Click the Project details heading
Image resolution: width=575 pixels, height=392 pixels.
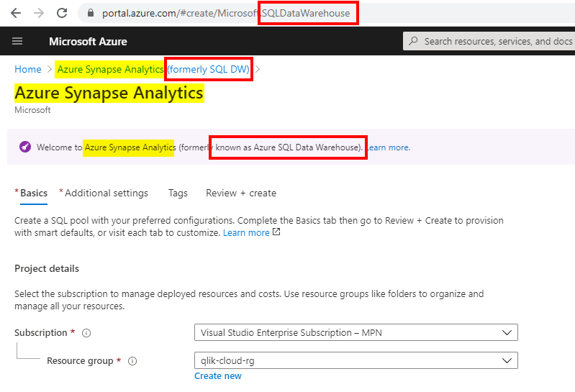[47, 268]
